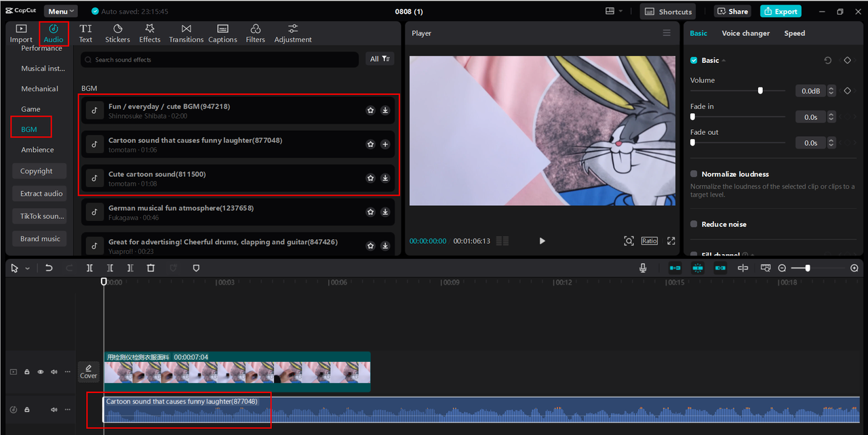Download the German musical fun atmosphere track
Viewport: 868px width, 435px height.
click(x=385, y=212)
